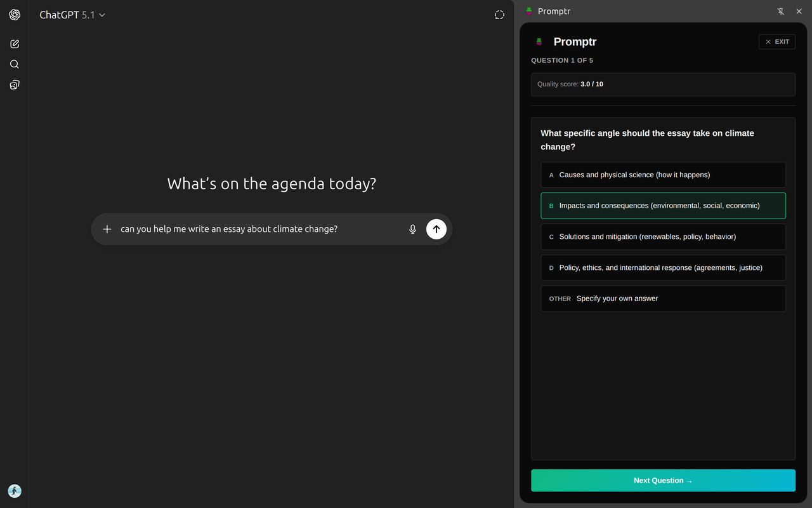Click the ChatGPT logo icon in sidebar

tap(15, 15)
